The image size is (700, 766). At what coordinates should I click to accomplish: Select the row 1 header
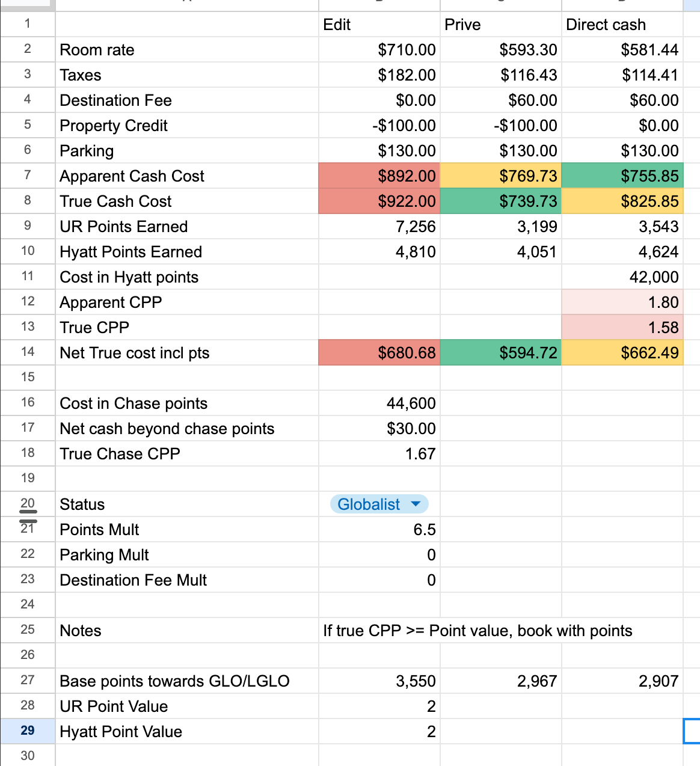click(28, 24)
